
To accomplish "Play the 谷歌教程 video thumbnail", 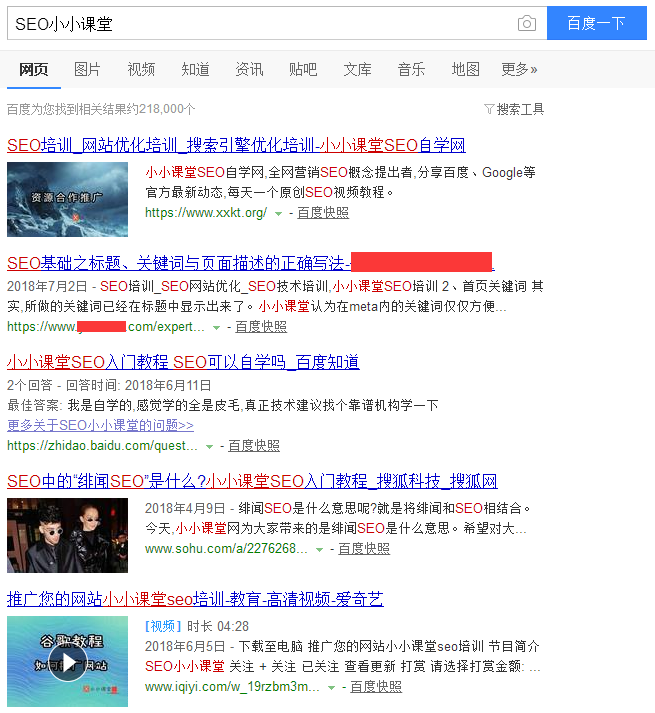I will coord(67,662).
